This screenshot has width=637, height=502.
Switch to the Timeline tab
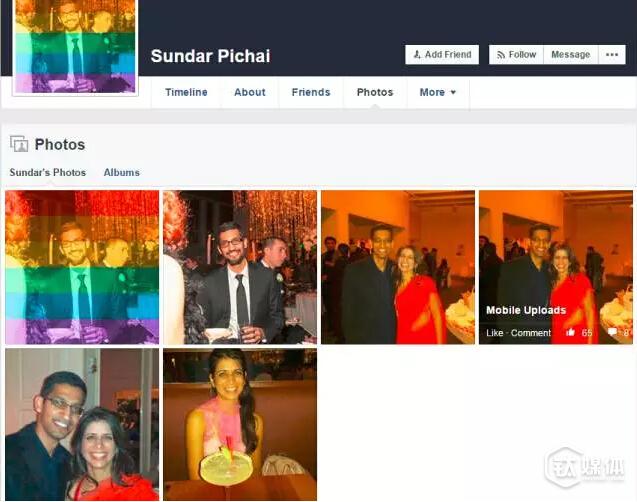tap(186, 92)
